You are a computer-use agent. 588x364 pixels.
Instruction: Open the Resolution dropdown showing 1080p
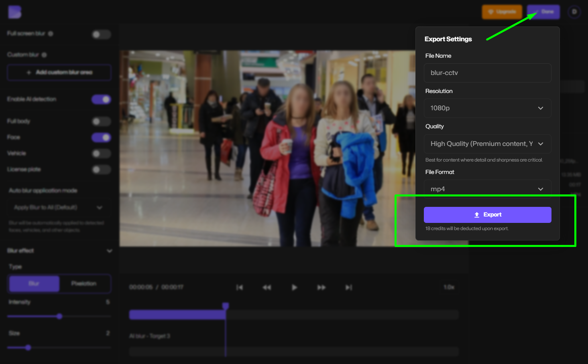coord(487,108)
